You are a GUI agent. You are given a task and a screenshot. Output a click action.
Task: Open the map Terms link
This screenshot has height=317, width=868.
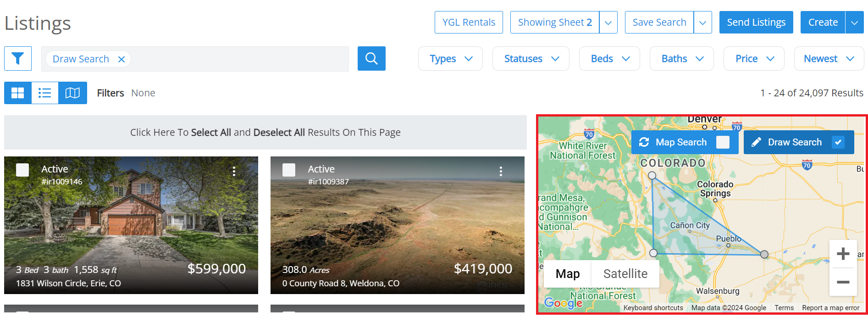click(x=784, y=308)
